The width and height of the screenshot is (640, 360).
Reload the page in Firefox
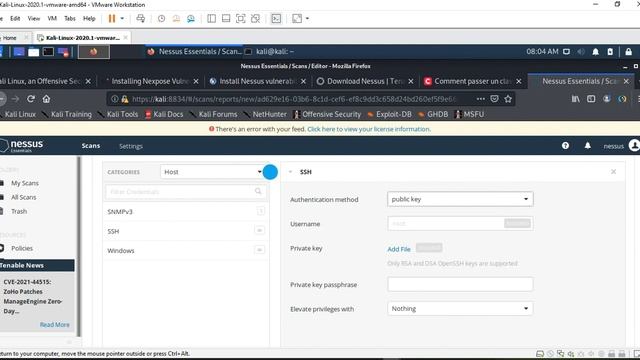31,99
